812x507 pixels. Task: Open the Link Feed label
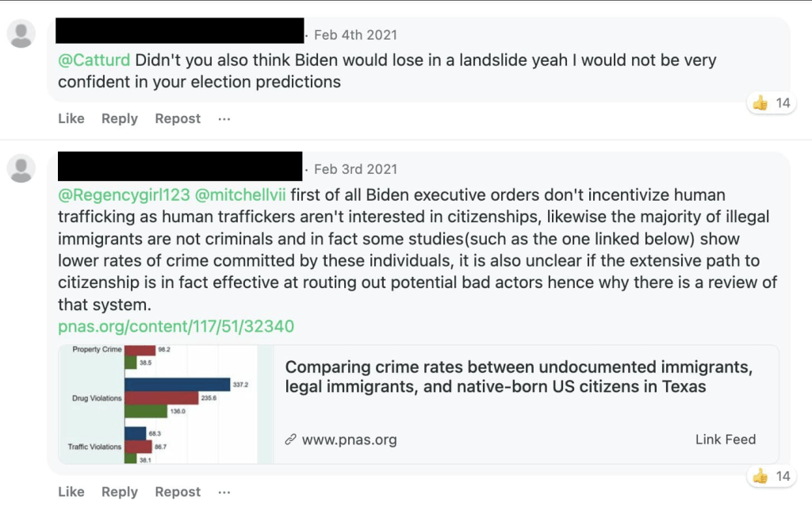click(725, 440)
